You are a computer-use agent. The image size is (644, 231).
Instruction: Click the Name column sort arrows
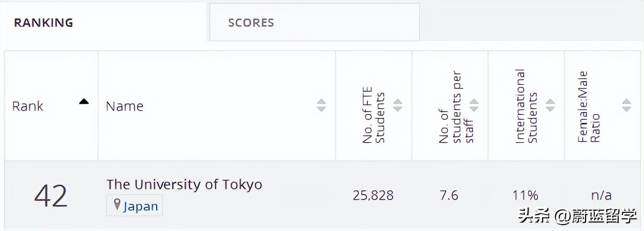pos(322,105)
